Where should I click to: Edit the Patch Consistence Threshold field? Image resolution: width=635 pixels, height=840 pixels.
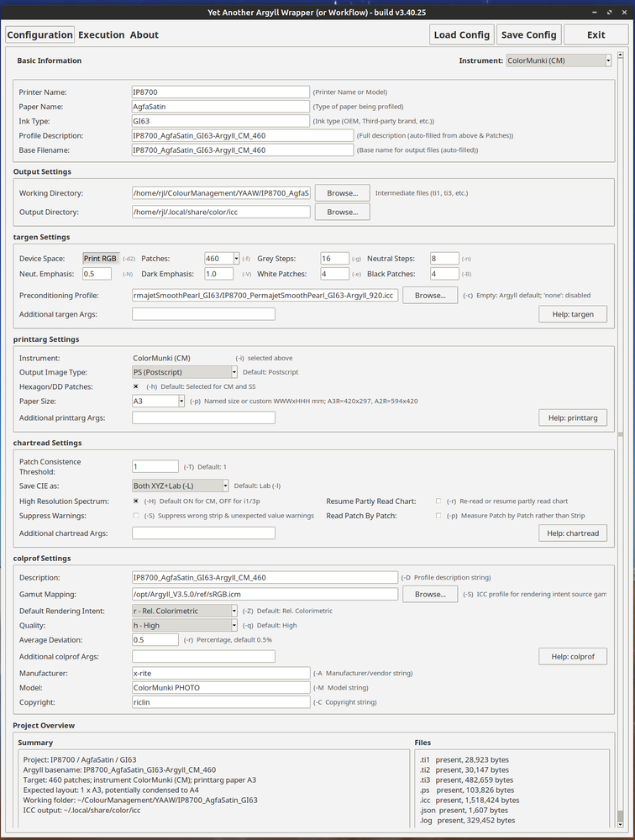click(155, 466)
